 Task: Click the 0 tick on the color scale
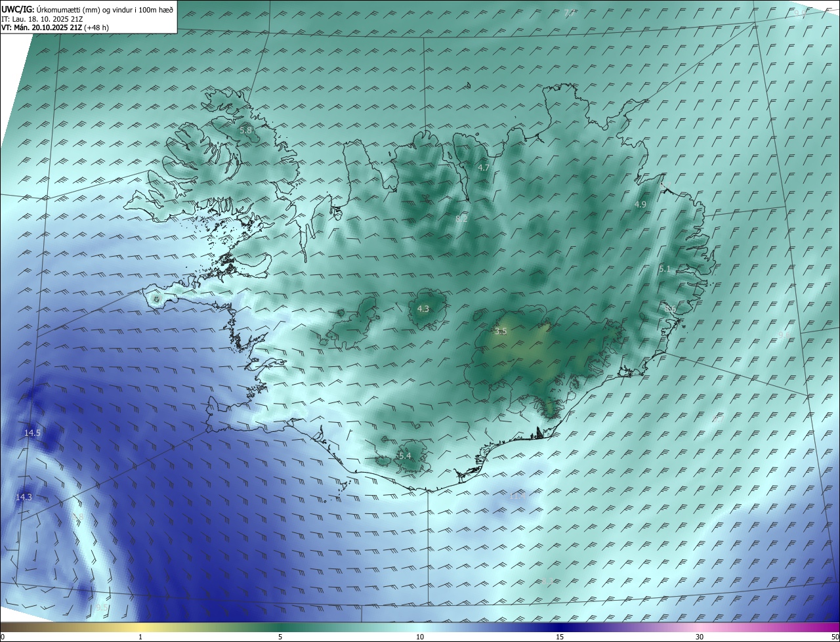click(x=3, y=637)
